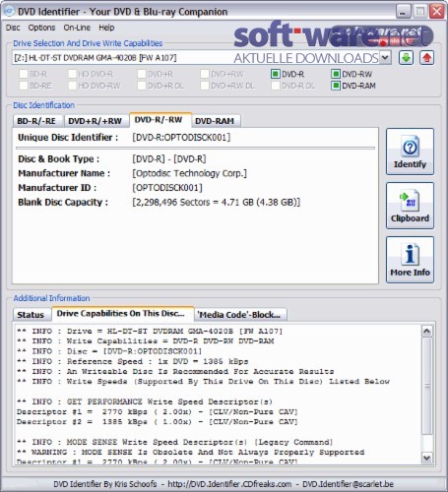Toggle the HD DVD-RW checkbox
This screenshot has height=492, width=448.
click(x=72, y=86)
